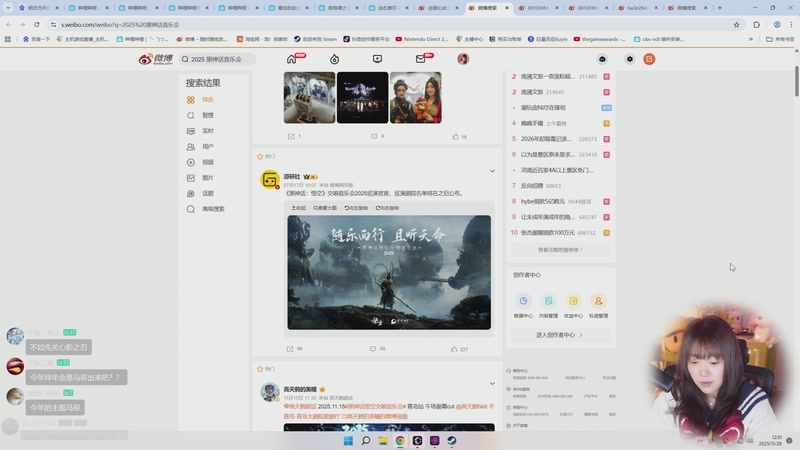Open 游研社 account avatar

pyautogui.click(x=270, y=180)
